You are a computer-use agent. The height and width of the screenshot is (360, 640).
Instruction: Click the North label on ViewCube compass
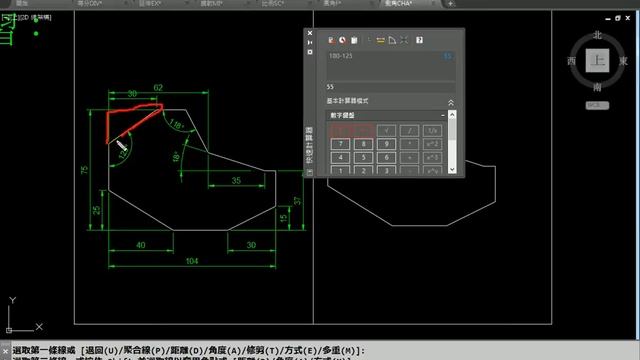pyautogui.click(x=597, y=35)
